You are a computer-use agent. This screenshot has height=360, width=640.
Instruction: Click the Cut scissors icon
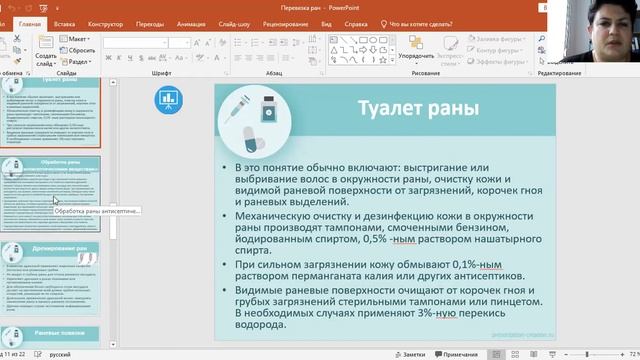[x=17, y=38]
